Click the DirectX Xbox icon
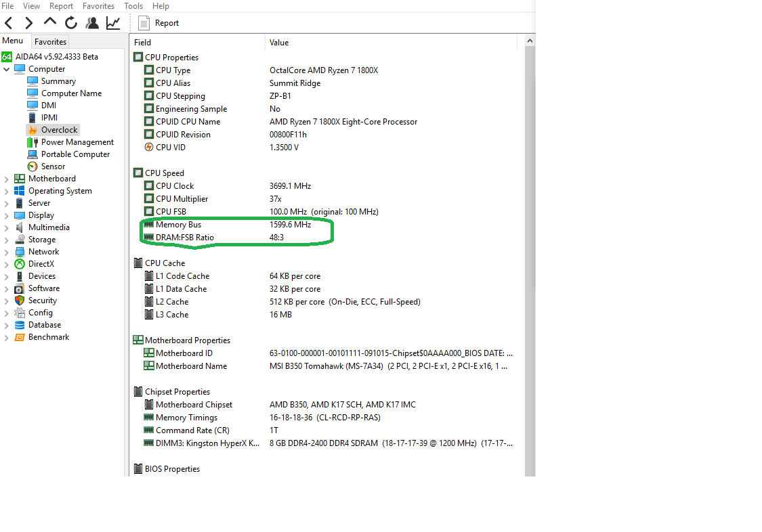 (20, 263)
